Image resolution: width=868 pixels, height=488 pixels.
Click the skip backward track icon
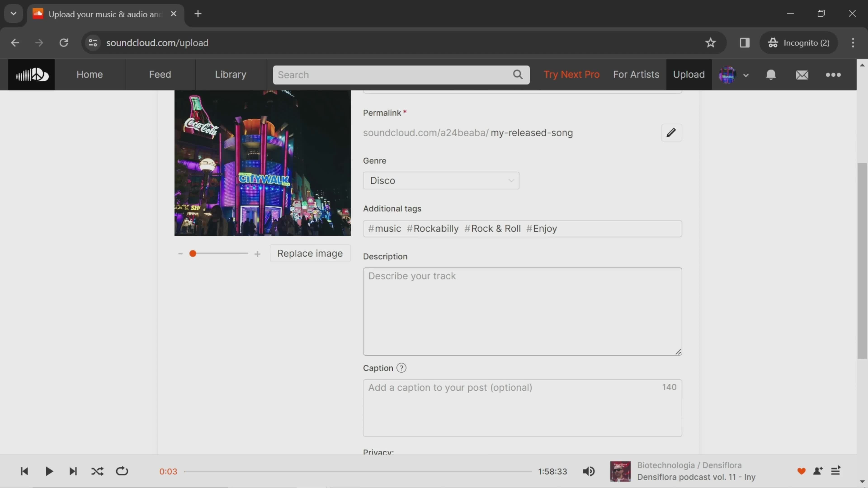(x=24, y=471)
